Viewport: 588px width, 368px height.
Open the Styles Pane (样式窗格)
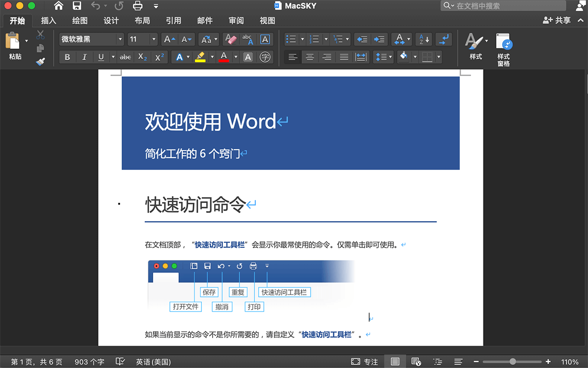point(503,50)
